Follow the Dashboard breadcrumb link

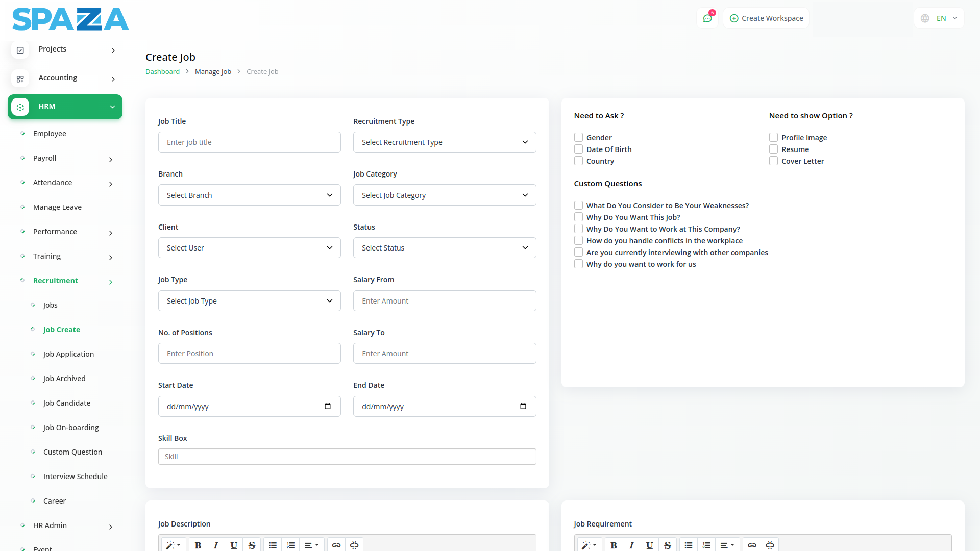pos(162,72)
